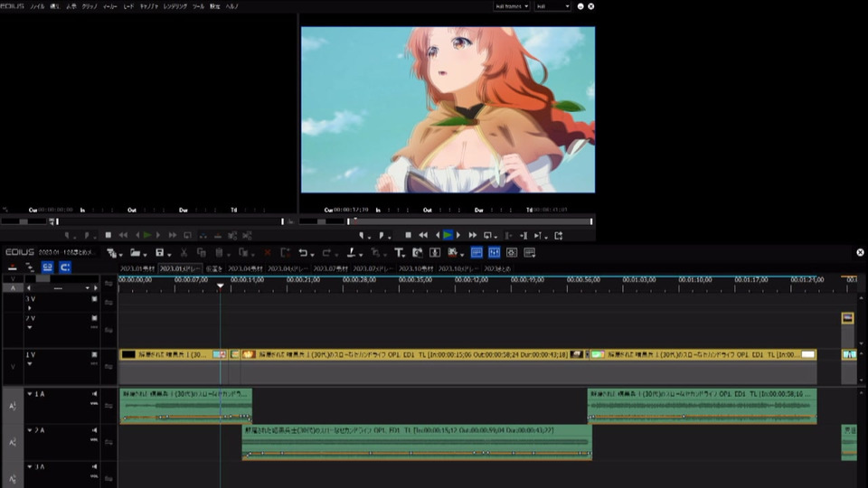This screenshot has width=868, height=488.
Task: Collapse the 3 A track triangle
Action: coord(30,466)
